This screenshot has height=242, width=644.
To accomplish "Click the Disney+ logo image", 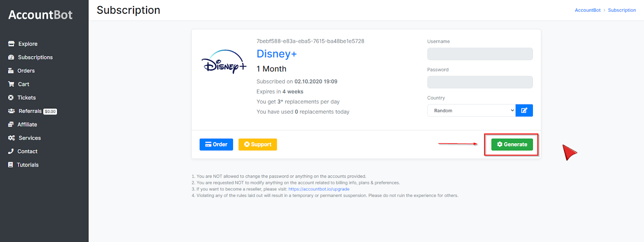I will 224,62.
